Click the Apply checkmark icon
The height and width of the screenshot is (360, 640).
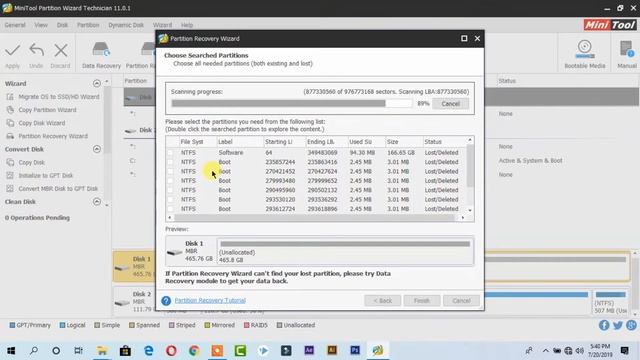point(12,50)
